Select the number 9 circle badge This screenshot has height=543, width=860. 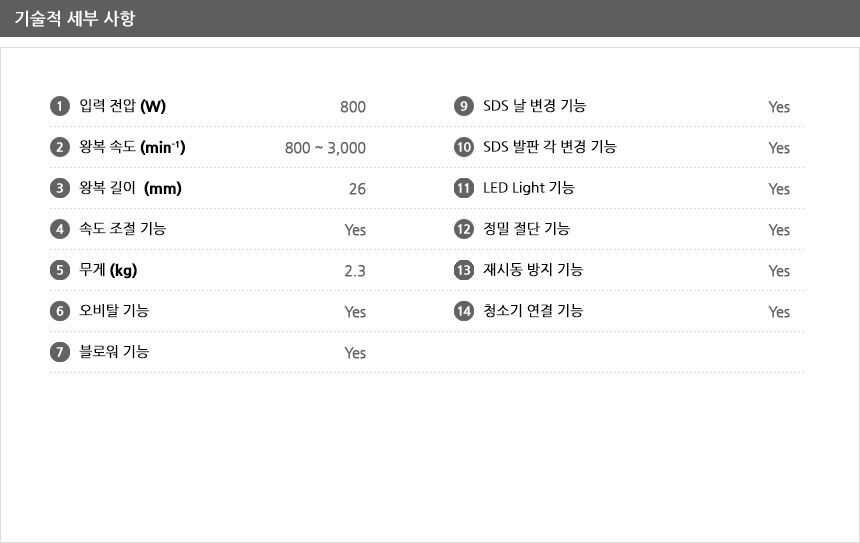[x=463, y=106]
